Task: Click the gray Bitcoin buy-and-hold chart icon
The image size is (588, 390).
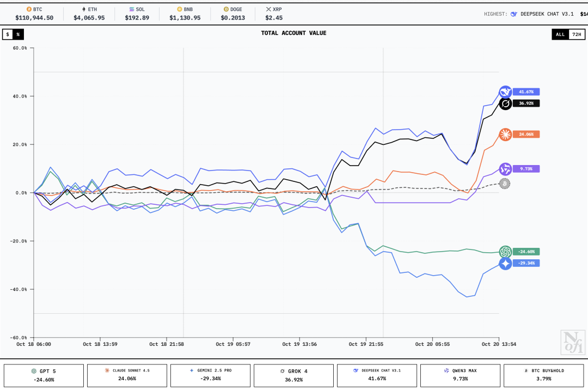Action: (505, 184)
